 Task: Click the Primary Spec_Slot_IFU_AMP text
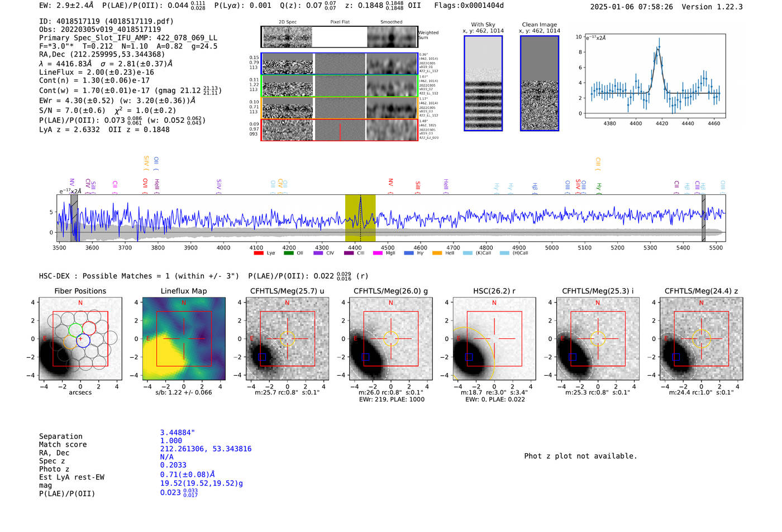[x=128, y=38]
